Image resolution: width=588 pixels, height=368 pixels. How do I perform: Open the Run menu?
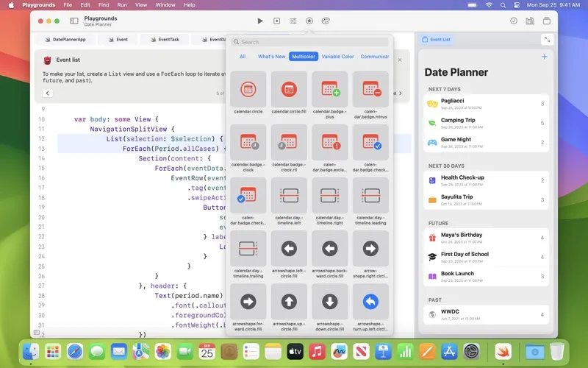point(122,5)
